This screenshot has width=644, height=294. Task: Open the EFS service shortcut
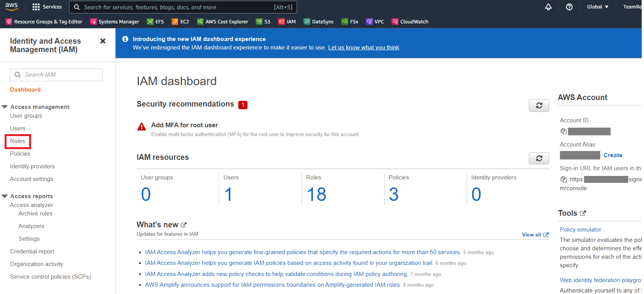pyautogui.click(x=155, y=22)
